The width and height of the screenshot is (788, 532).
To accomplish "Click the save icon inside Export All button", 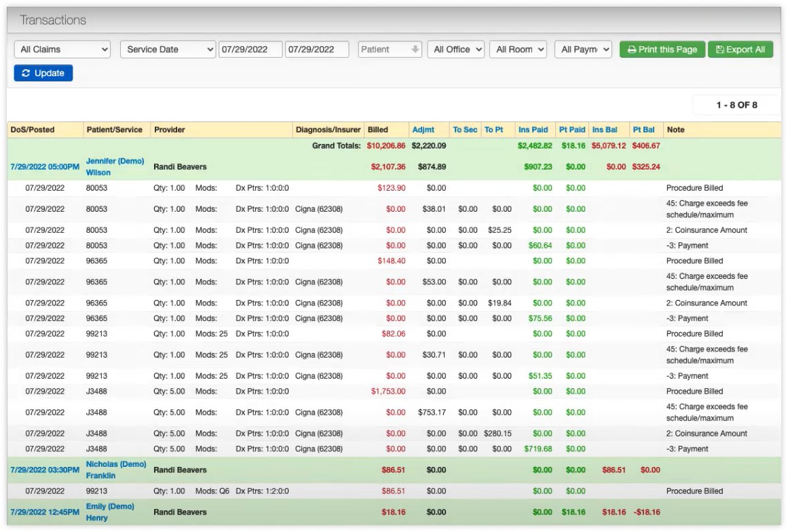I will click(719, 49).
